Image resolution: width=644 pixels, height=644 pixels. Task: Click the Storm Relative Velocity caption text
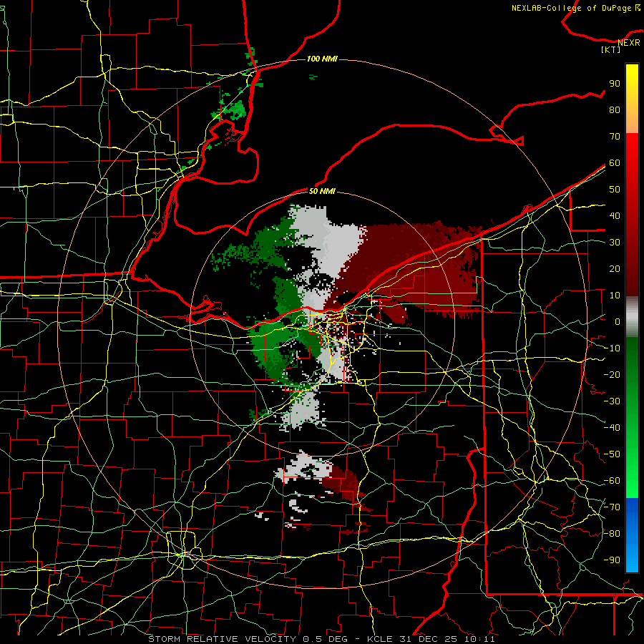(321, 639)
